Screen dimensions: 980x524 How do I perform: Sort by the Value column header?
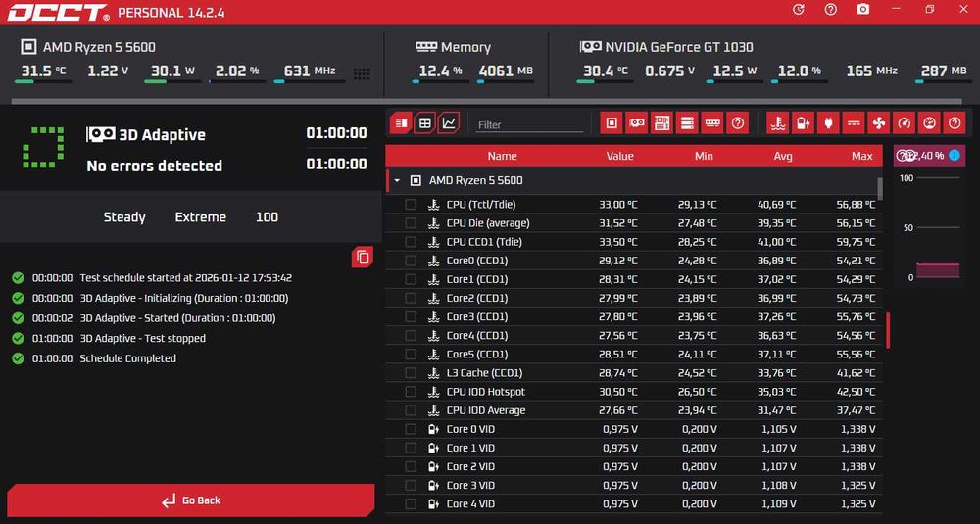click(619, 156)
